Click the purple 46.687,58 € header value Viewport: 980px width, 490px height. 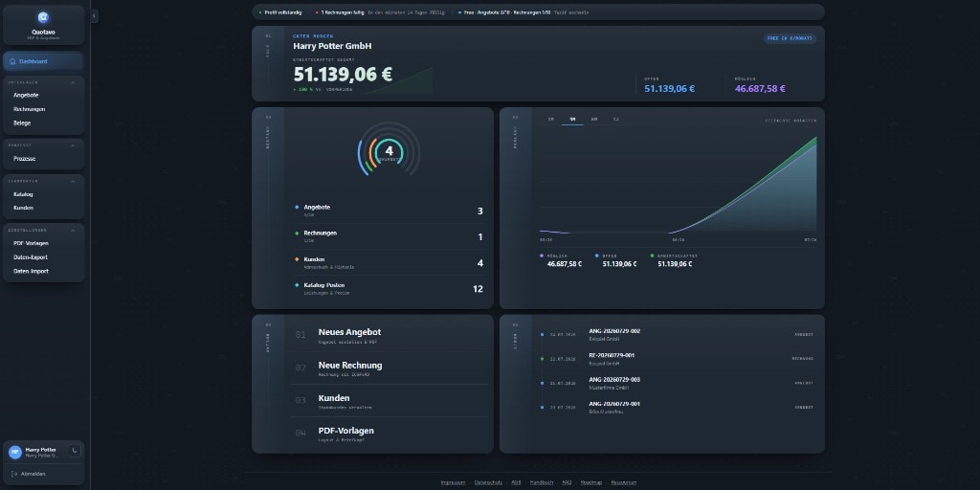[760, 89]
